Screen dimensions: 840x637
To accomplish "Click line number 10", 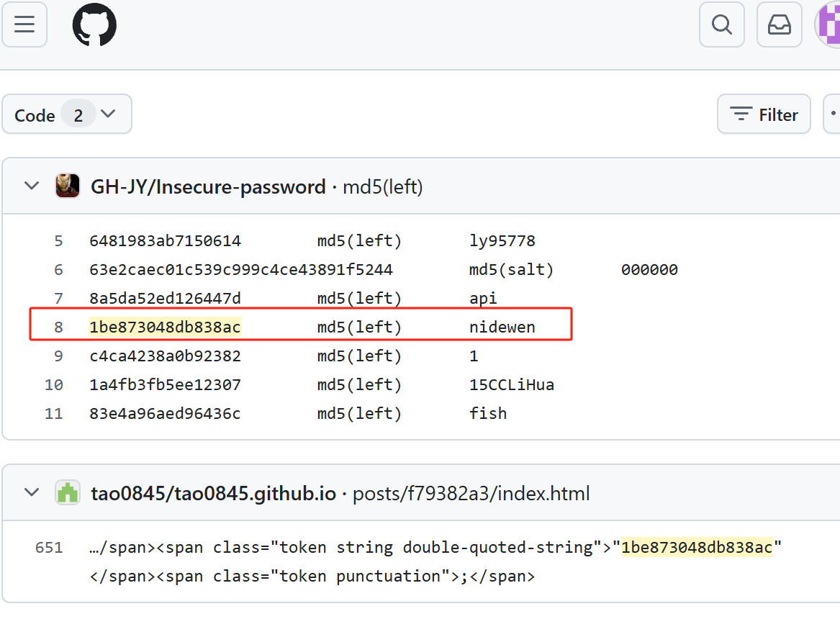I will pos(53,385).
